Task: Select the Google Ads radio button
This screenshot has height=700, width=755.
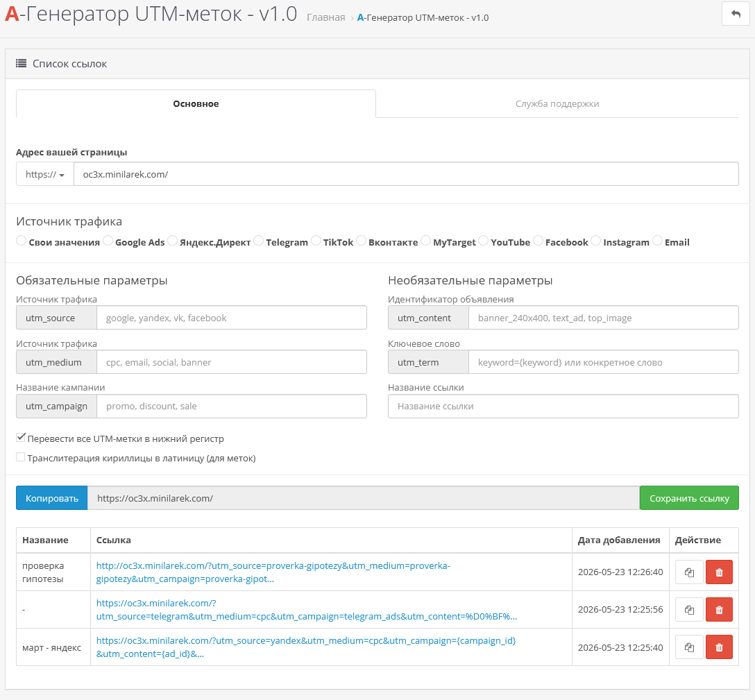Action: click(108, 240)
